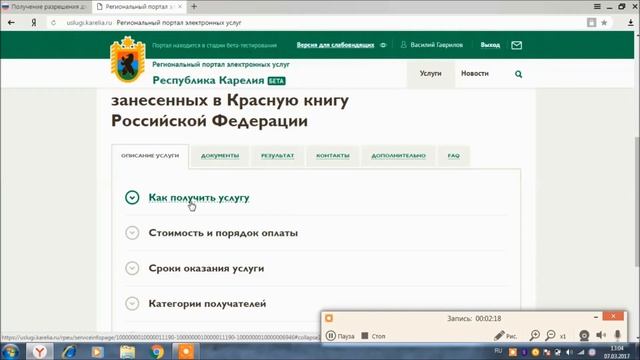640x360 pixels.
Task: Open browser downloads arrow icon
Action: coord(631,23)
